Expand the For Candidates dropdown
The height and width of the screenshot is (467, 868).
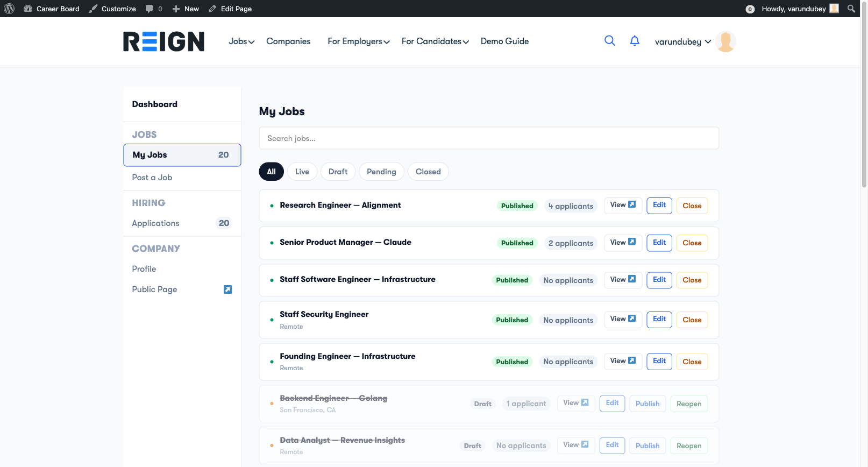tap(435, 41)
